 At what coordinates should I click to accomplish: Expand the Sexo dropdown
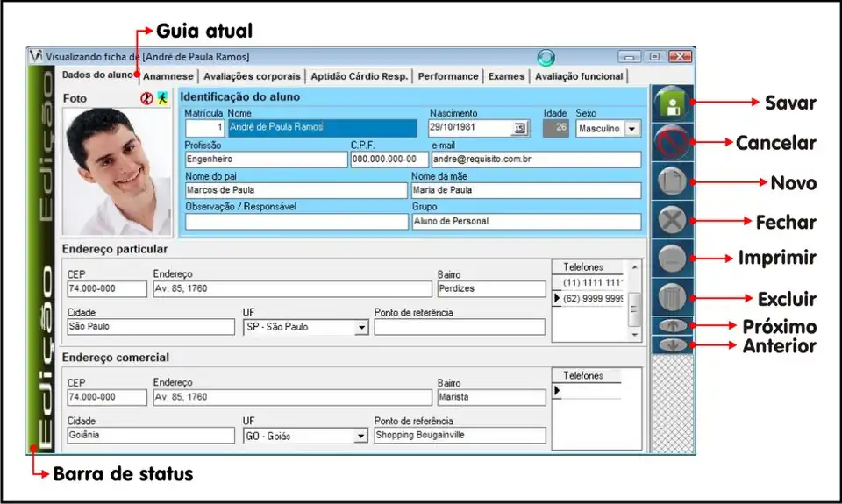pyautogui.click(x=631, y=129)
